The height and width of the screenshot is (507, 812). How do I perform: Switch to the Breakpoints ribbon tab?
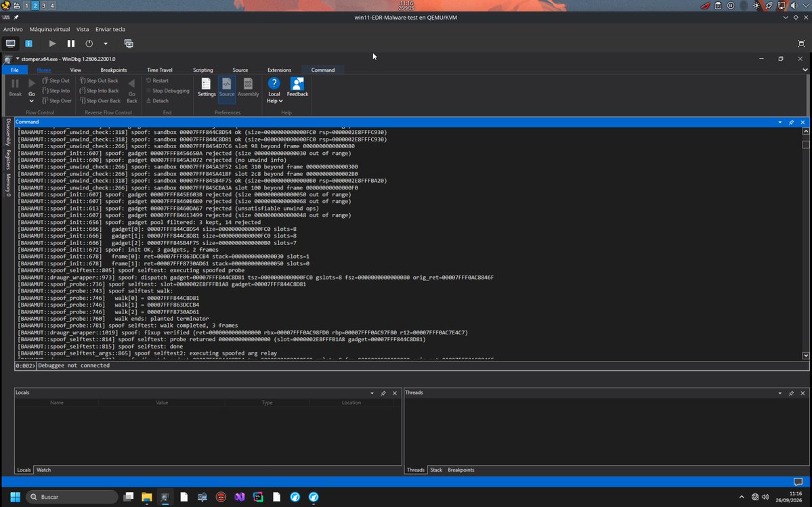pos(113,70)
